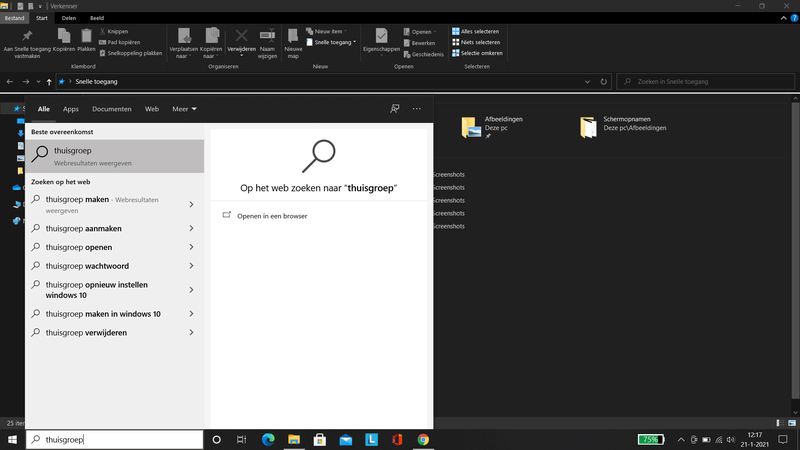Expand the Meer filter dropdown
Viewport: 800px width, 450px height.
pyautogui.click(x=185, y=108)
